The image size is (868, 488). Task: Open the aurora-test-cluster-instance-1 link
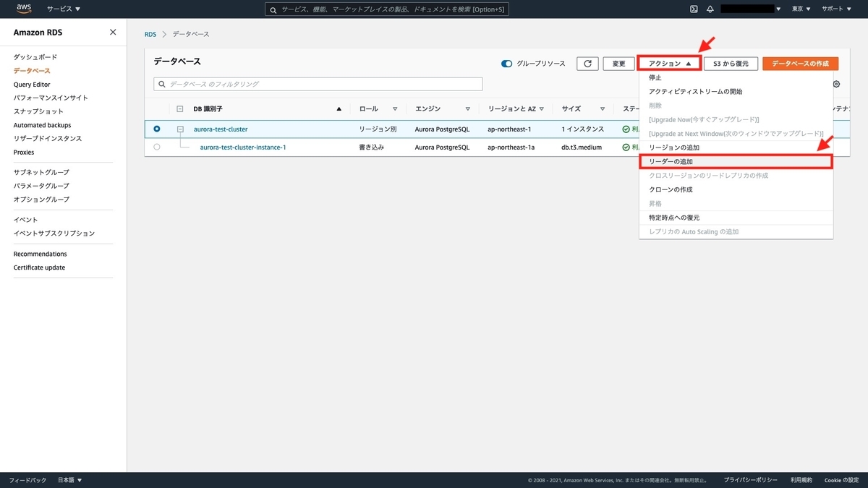pos(243,147)
